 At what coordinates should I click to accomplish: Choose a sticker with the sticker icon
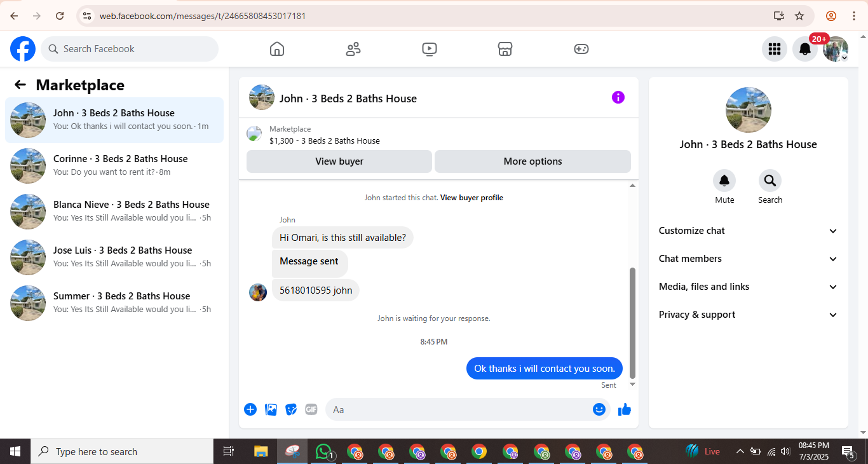coord(291,409)
